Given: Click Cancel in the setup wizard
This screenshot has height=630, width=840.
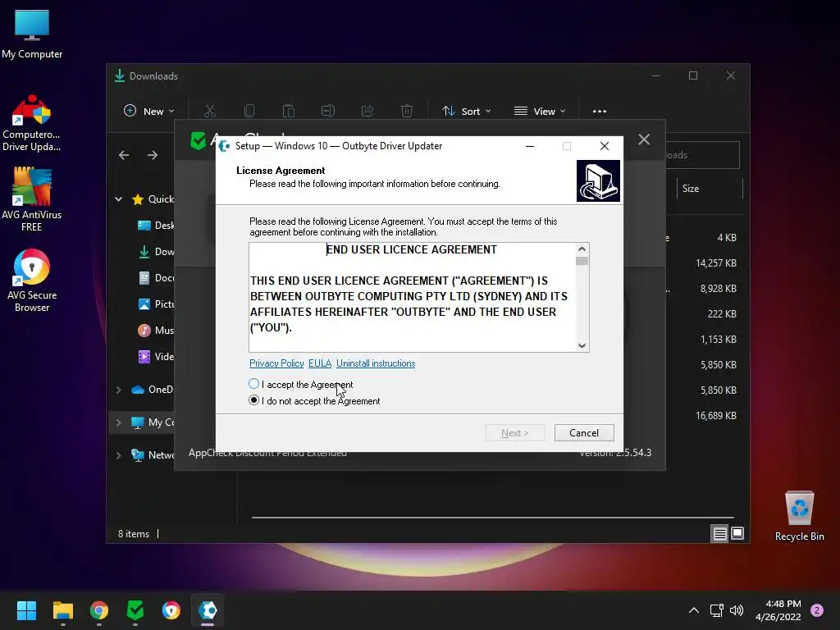Looking at the screenshot, I should coord(584,433).
